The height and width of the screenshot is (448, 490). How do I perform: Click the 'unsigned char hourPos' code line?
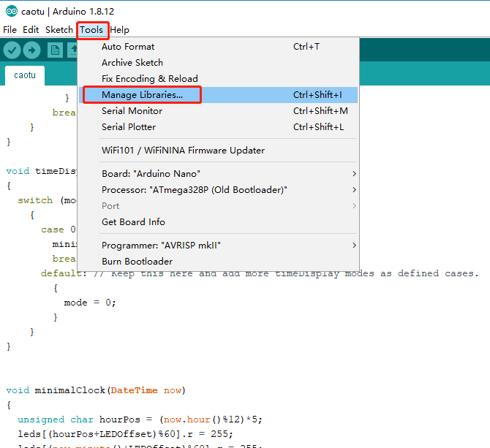(x=140, y=419)
